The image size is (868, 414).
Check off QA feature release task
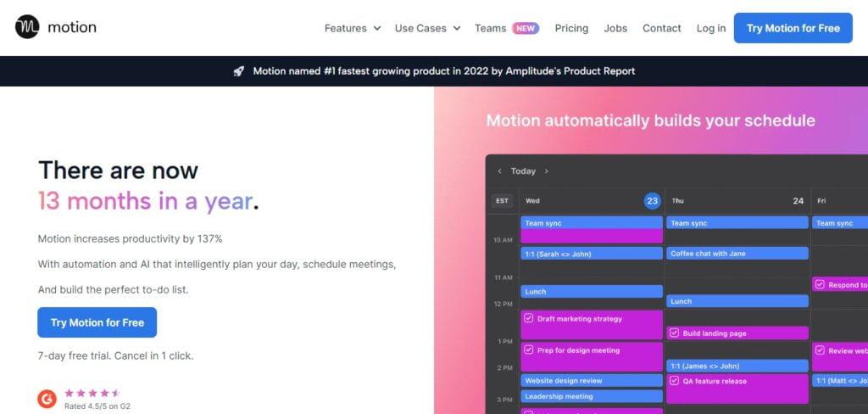tap(674, 381)
